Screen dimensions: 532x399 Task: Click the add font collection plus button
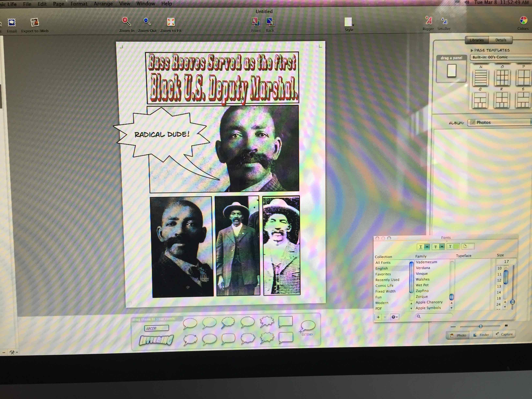378,317
